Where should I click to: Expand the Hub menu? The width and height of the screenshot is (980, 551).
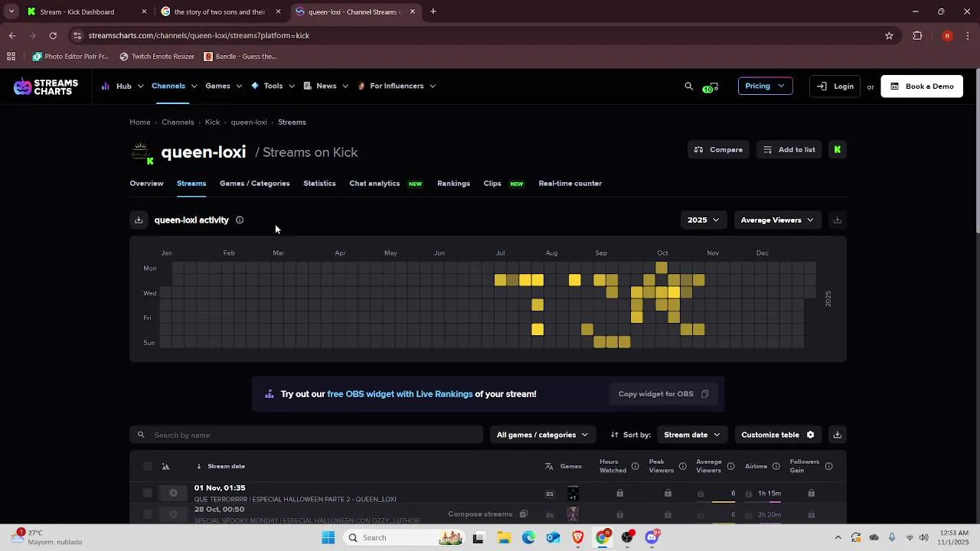(x=123, y=86)
